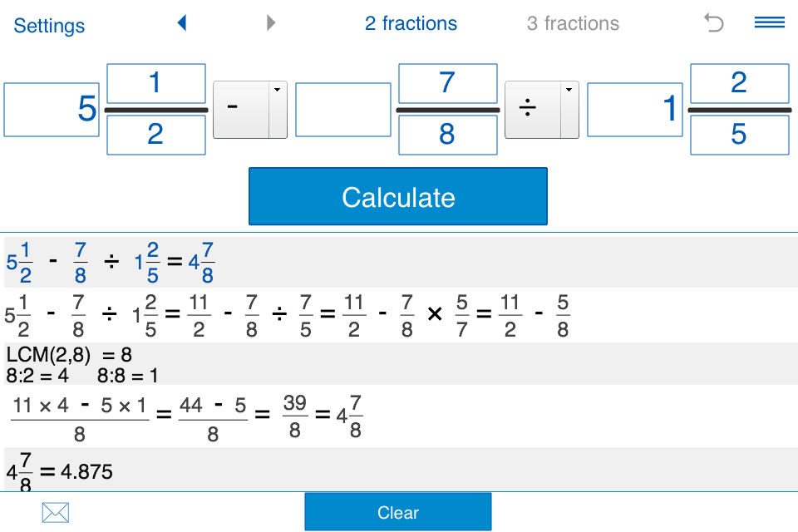The width and height of the screenshot is (798, 532).
Task: Open the division operator dropdown
Action: 542,110
